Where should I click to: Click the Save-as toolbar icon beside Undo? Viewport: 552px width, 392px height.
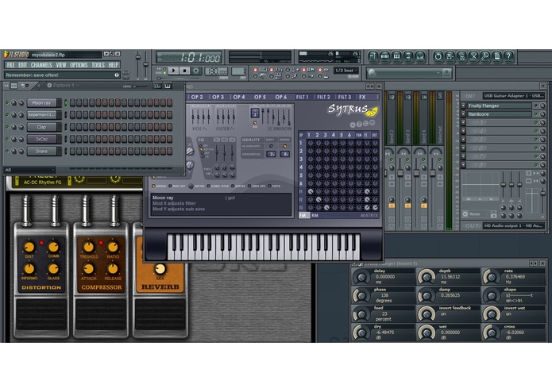point(450,56)
